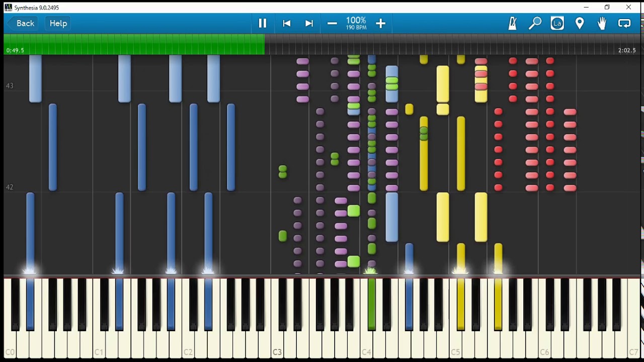
Task: Open the zoom magnifier tool
Action: tap(535, 23)
